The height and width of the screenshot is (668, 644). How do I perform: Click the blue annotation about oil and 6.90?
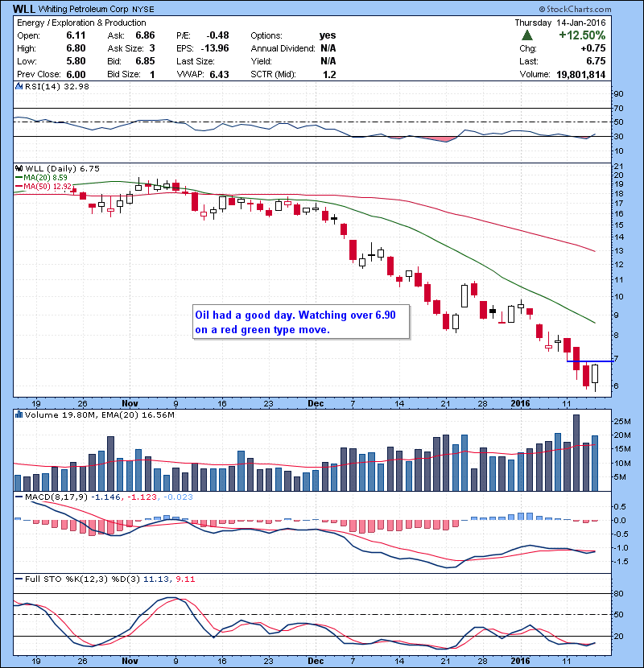[x=301, y=322]
